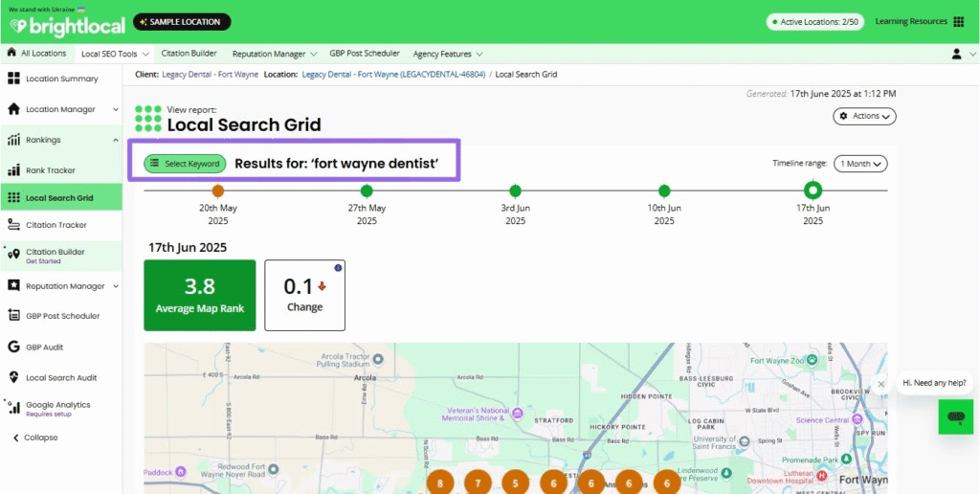Click Arcola Tractor Pulling Stadium marker
The height and width of the screenshot is (494, 980).
coord(377,359)
